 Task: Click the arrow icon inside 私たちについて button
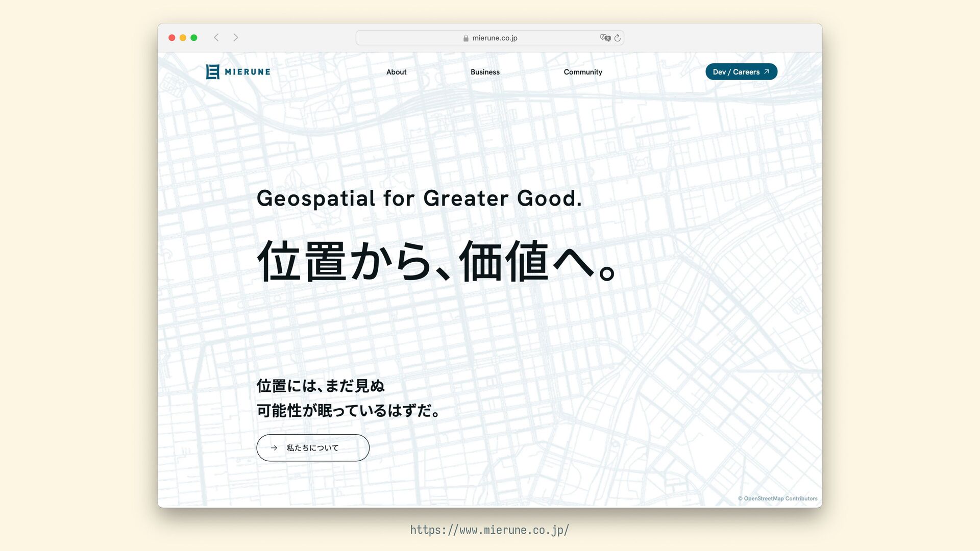pos(274,448)
